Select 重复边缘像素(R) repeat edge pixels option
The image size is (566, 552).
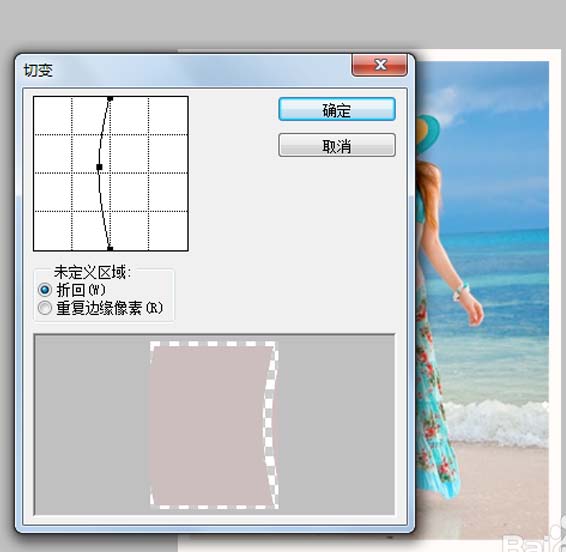[100, 308]
